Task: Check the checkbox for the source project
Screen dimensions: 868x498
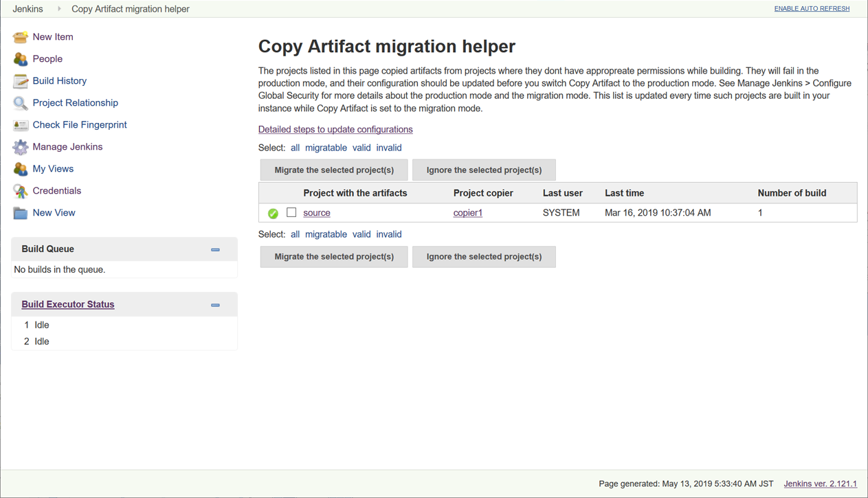Action: click(291, 212)
